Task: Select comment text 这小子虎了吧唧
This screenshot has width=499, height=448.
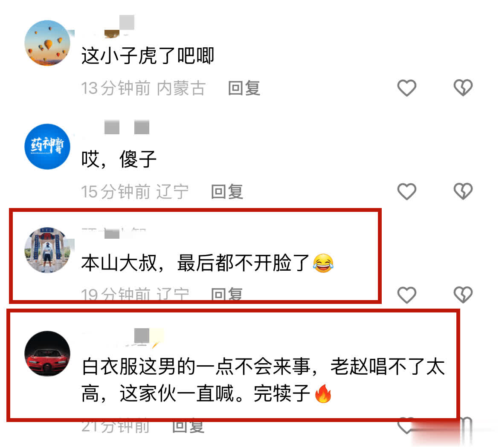Action: tap(148, 56)
